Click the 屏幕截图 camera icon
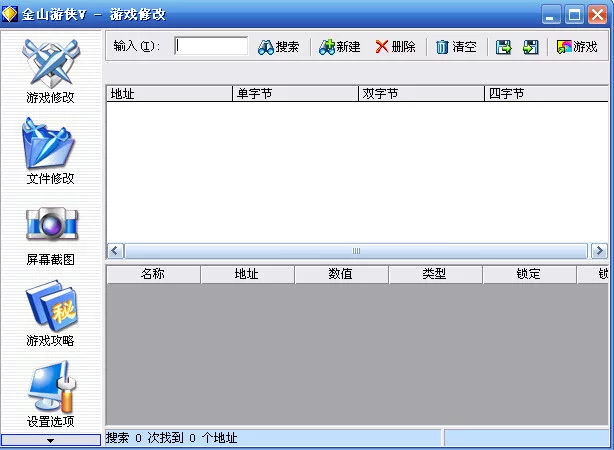 (x=50, y=228)
